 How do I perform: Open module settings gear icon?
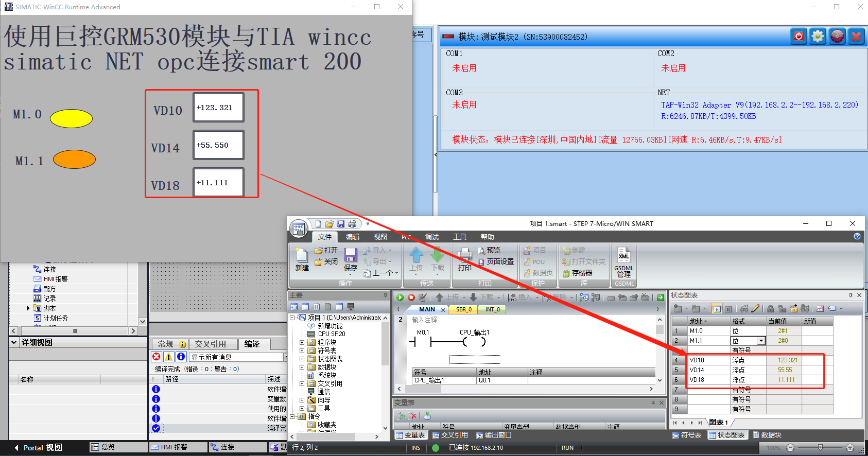point(818,37)
